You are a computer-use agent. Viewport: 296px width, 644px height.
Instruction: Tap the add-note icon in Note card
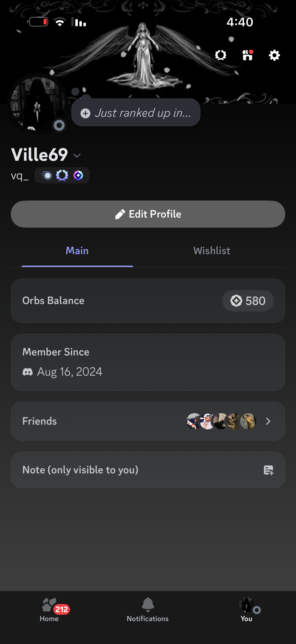(x=269, y=470)
